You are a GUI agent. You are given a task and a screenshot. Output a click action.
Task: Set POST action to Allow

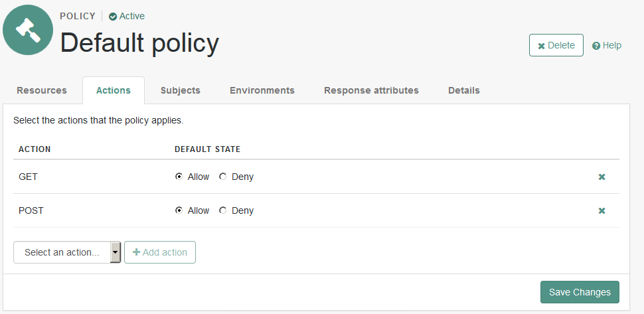(x=179, y=210)
